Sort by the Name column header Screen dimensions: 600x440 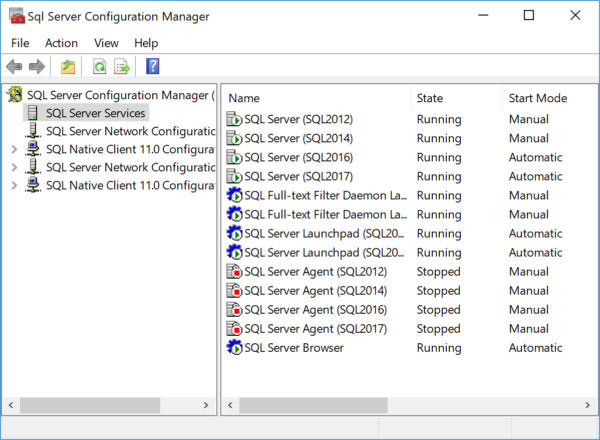(244, 98)
